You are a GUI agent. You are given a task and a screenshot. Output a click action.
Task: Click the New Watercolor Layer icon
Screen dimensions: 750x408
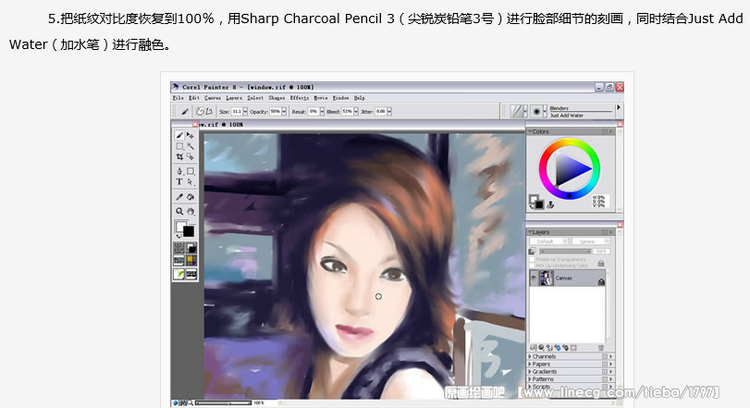pyautogui.click(x=558, y=348)
